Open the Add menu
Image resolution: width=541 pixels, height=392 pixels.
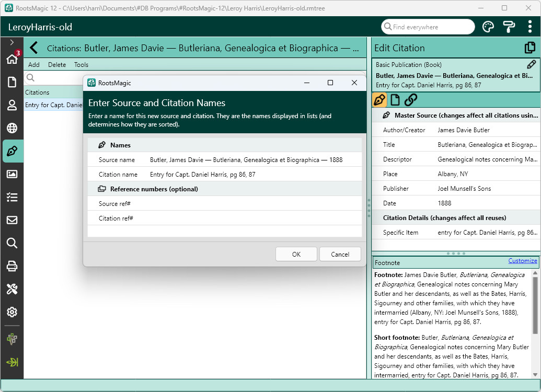[34, 64]
